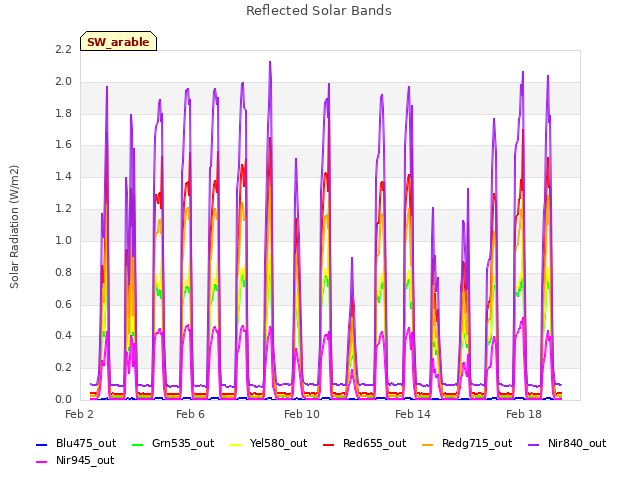Click the 0.2 y-axis tick label

coord(63,367)
